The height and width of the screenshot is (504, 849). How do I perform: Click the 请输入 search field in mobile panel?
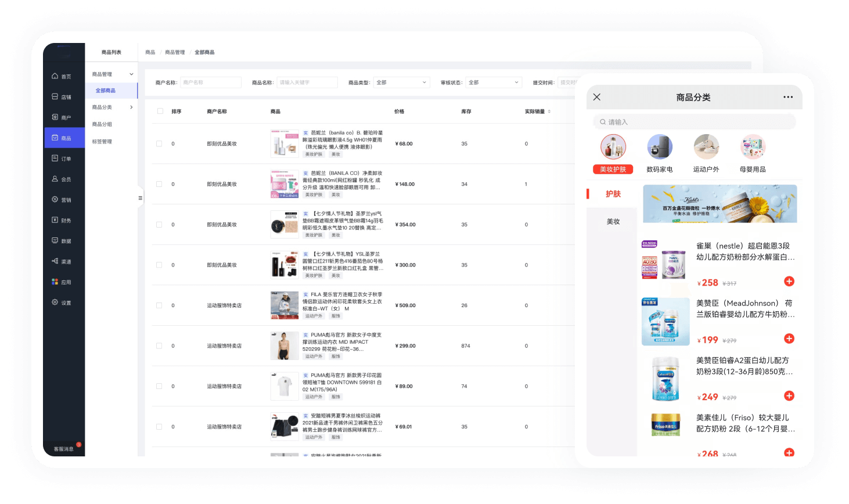[x=695, y=122]
